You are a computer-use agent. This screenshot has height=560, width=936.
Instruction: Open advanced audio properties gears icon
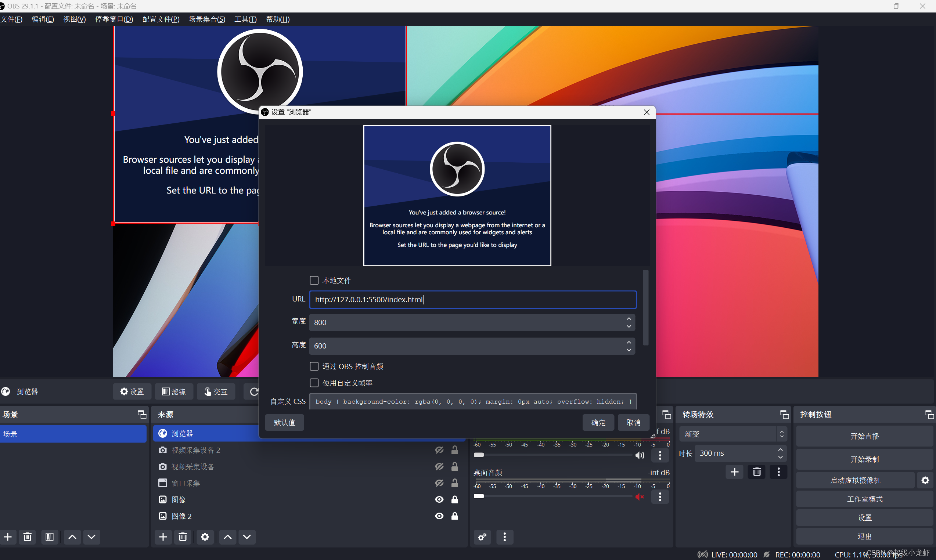coord(482,536)
